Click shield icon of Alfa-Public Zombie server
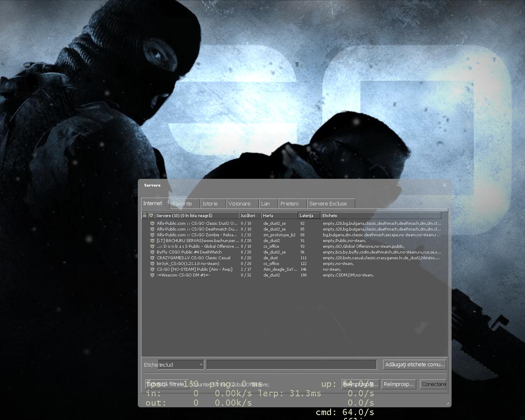The image size is (525, 420). pyautogui.click(x=152, y=235)
